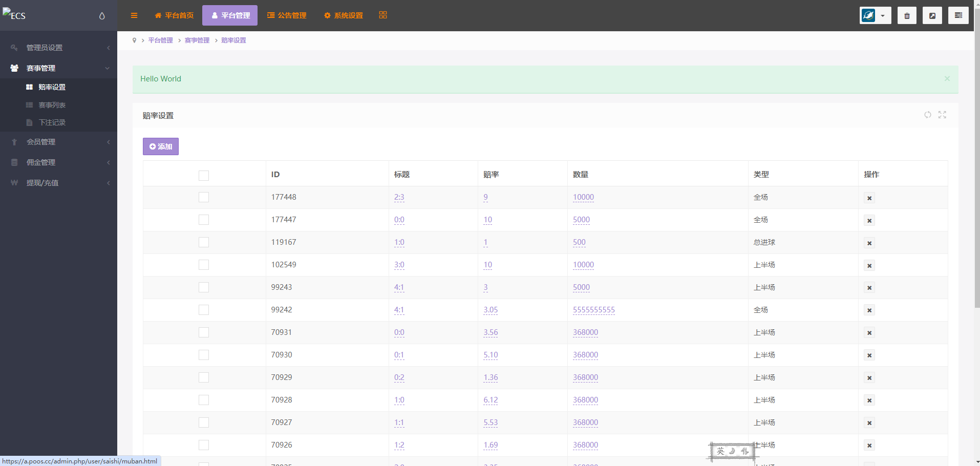Edit the 10000 quantity link for 177448
This screenshot has width=980, height=466.
point(583,197)
